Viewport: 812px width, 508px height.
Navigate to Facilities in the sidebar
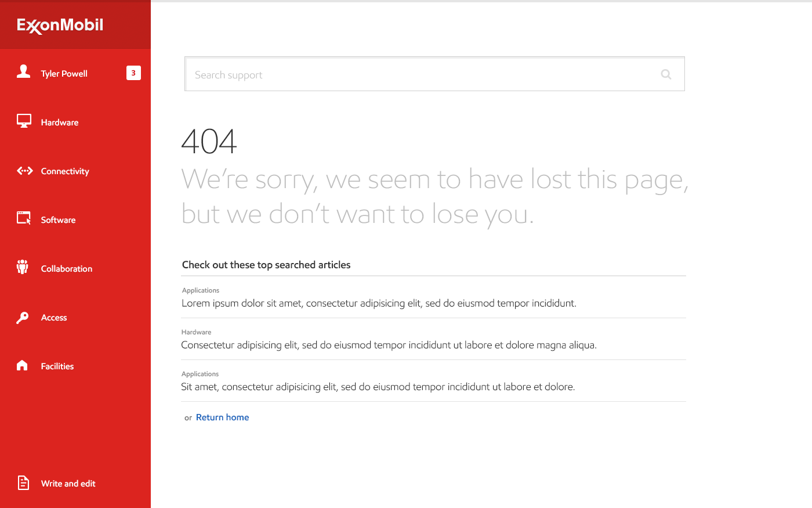[x=57, y=366]
